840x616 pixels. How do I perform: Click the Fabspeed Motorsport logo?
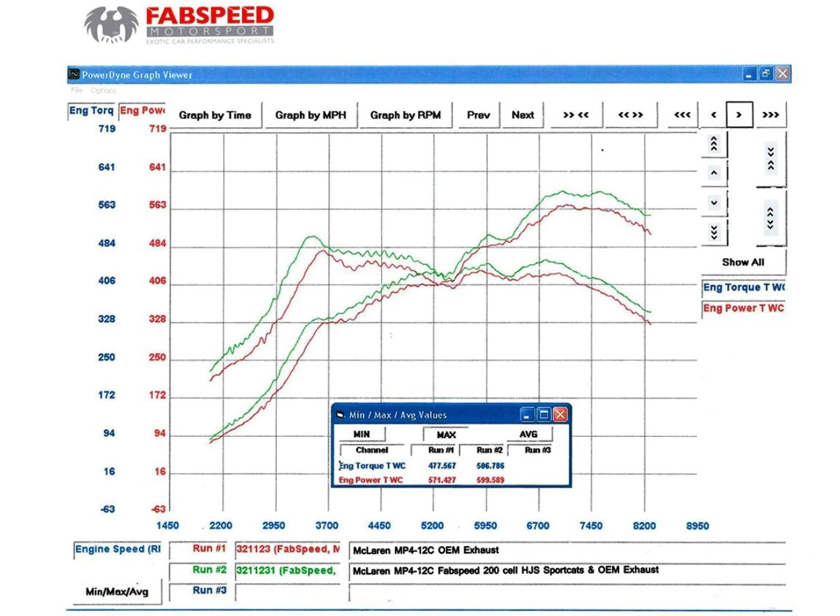click(x=179, y=25)
